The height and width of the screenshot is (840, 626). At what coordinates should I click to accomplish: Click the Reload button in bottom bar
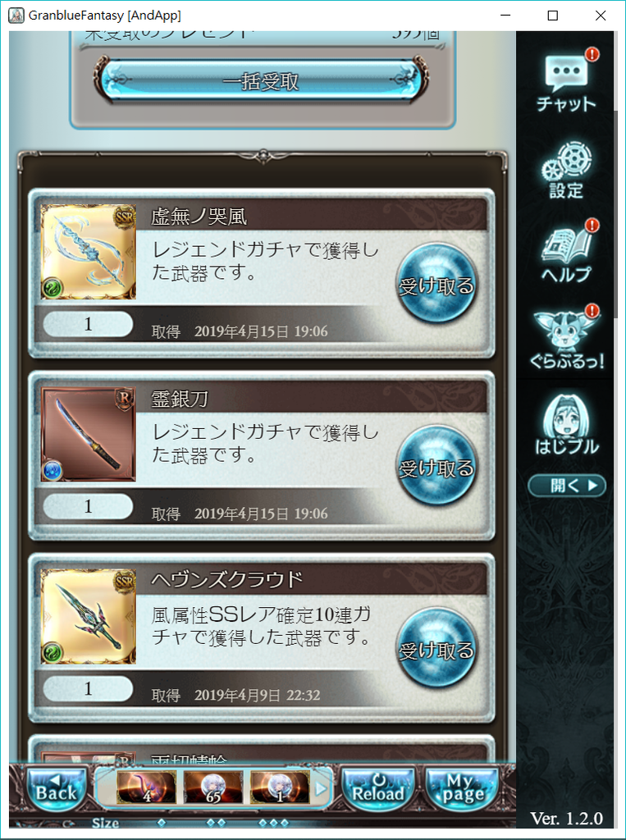click(x=378, y=787)
